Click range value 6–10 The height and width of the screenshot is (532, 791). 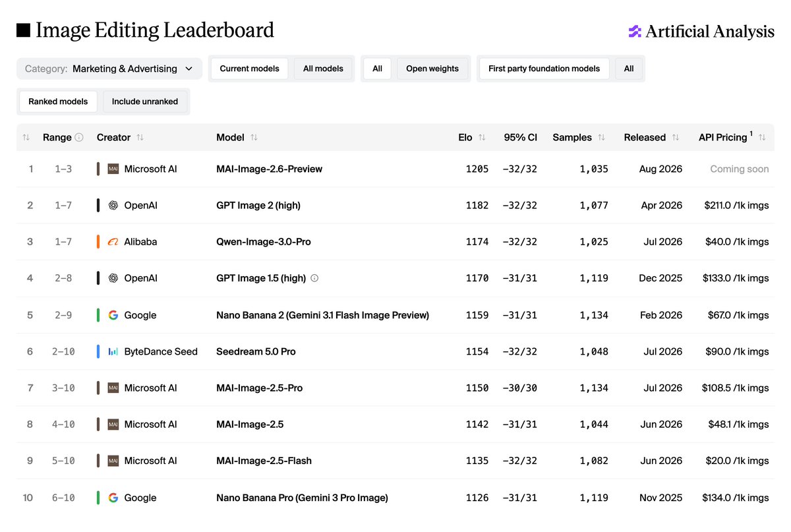63,498
